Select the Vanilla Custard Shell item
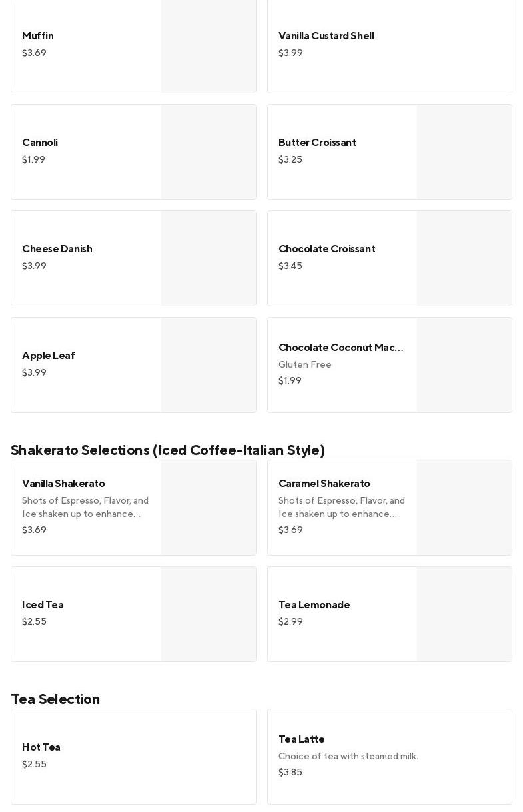This screenshot has height=812, width=523. click(x=326, y=36)
